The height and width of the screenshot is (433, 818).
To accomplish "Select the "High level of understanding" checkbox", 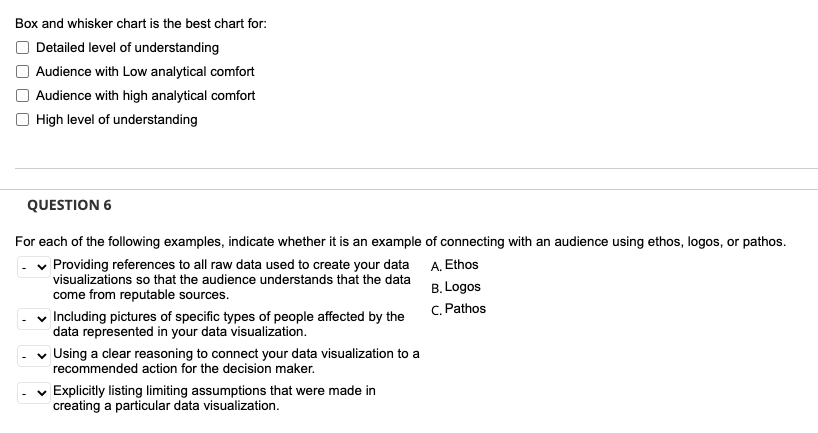I will pos(23,120).
